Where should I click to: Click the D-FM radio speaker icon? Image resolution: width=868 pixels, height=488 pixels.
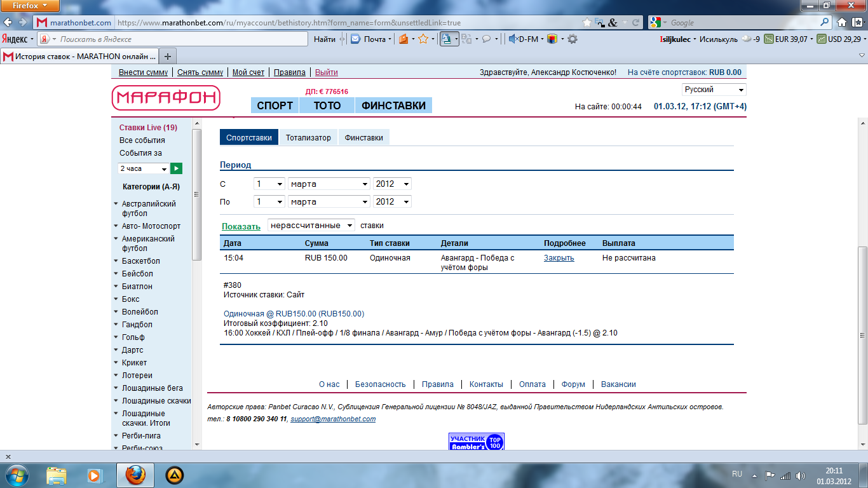point(513,39)
